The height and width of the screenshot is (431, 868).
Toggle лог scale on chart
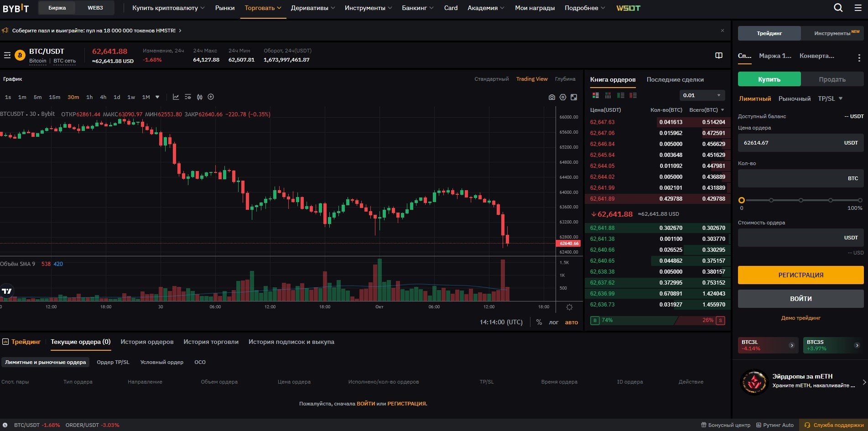point(554,322)
